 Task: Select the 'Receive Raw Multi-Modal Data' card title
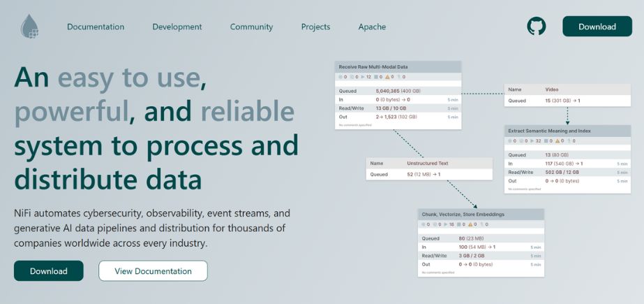coord(373,66)
